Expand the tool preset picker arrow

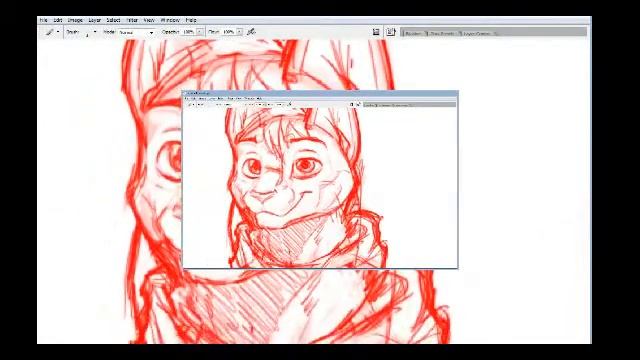58,32
